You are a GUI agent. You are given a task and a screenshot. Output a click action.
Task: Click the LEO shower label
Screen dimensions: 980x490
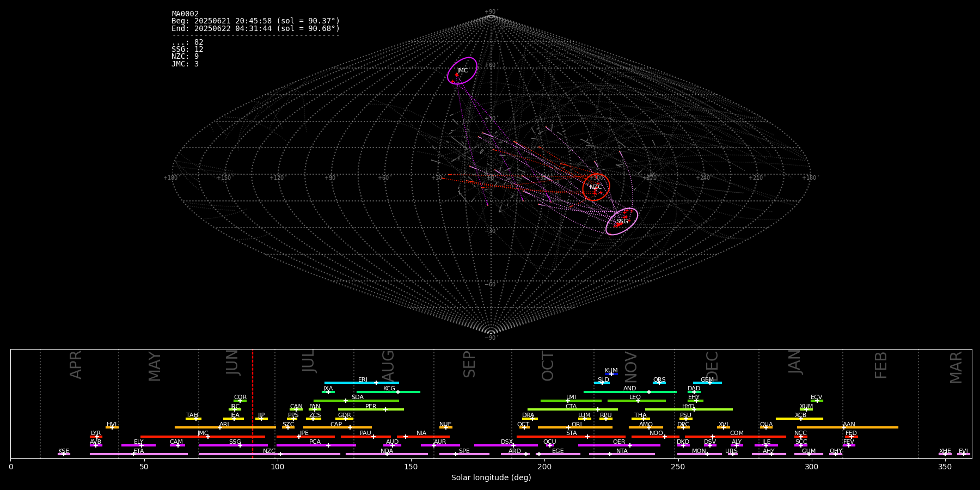click(x=635, y=397)
